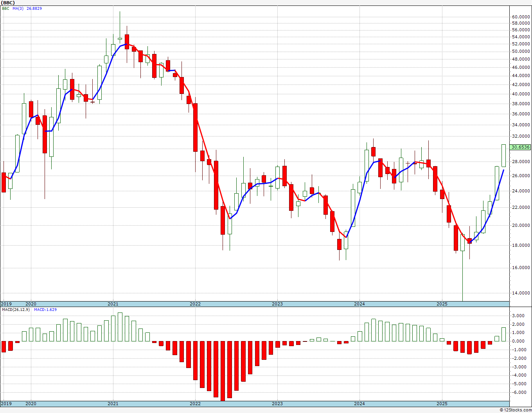This screenshot has width=532, height=413.
Task: Click the MACD(26,12,9) indicator label
Action: [16, 309]
